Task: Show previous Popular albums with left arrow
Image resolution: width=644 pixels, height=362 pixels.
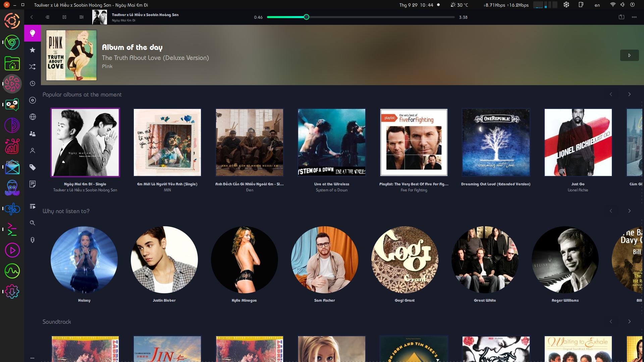Action: 611,95
